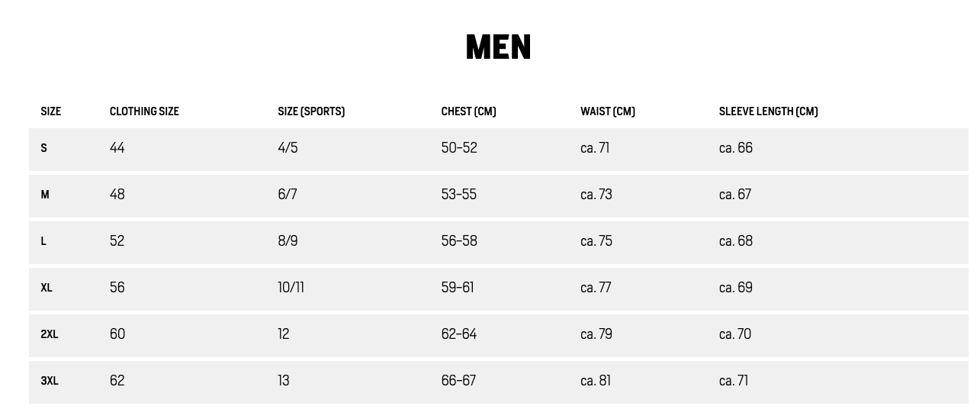Screen dimensions: 980x419
Task: Select chest measurement 66–67 cell
Action: 458,381
